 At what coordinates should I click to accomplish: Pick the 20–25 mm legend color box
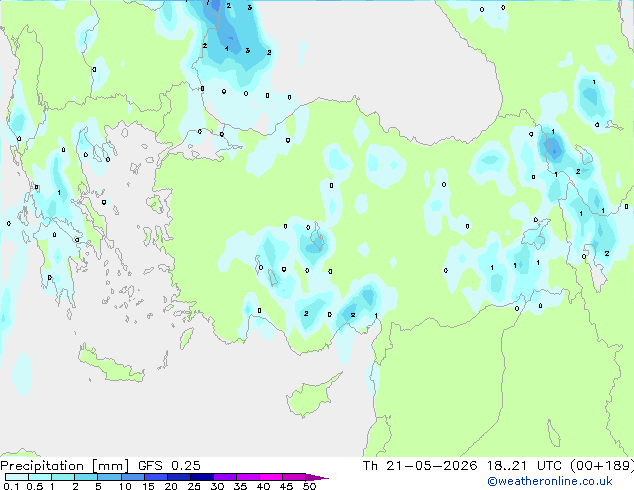[179, 477]
